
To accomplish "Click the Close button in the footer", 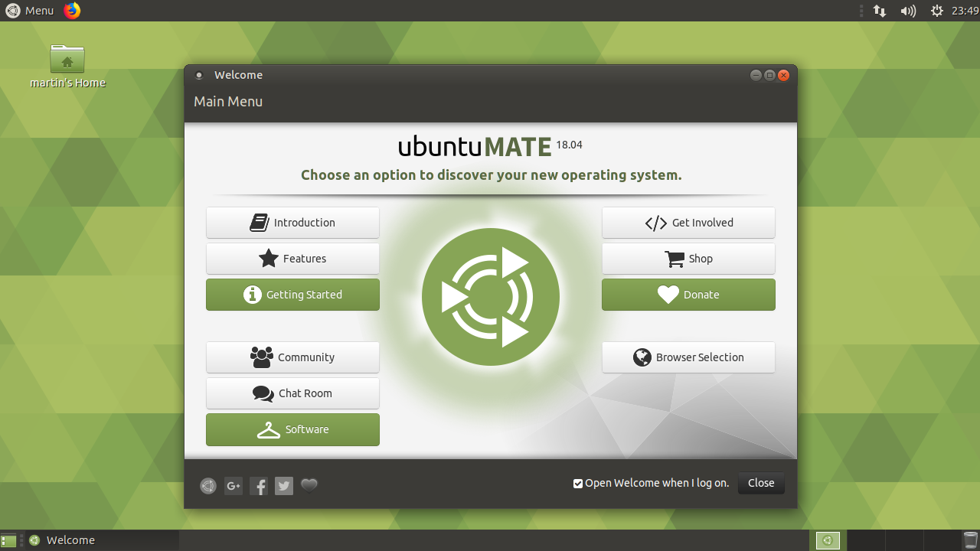I will click(x=760, y=483).
